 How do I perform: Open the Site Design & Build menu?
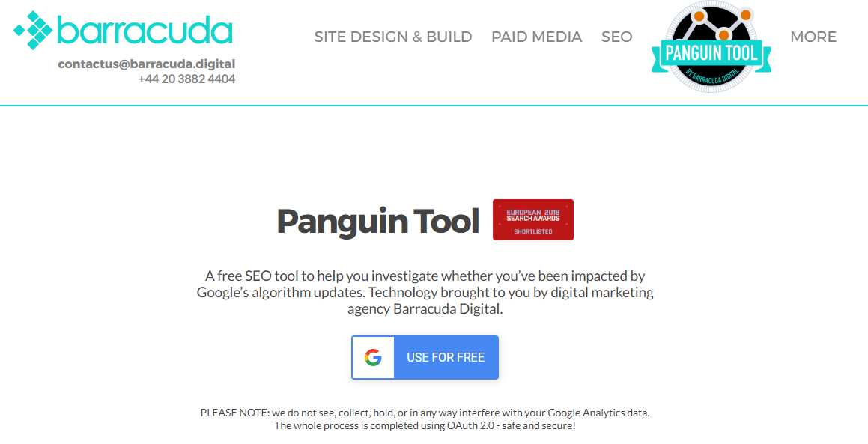(393, 37)
